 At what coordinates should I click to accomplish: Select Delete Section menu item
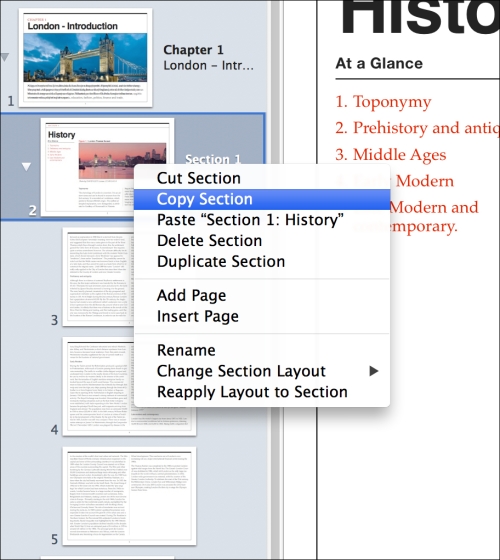tap(261, 241)
